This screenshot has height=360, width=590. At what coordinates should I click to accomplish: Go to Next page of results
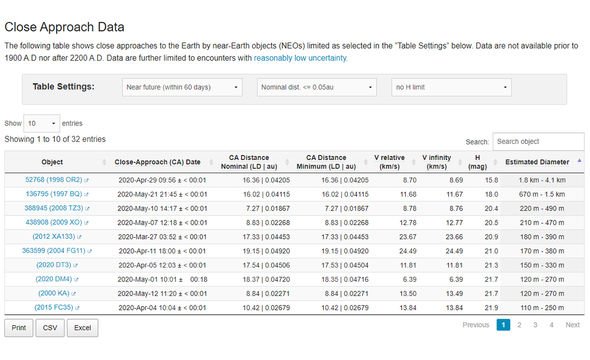572,325
